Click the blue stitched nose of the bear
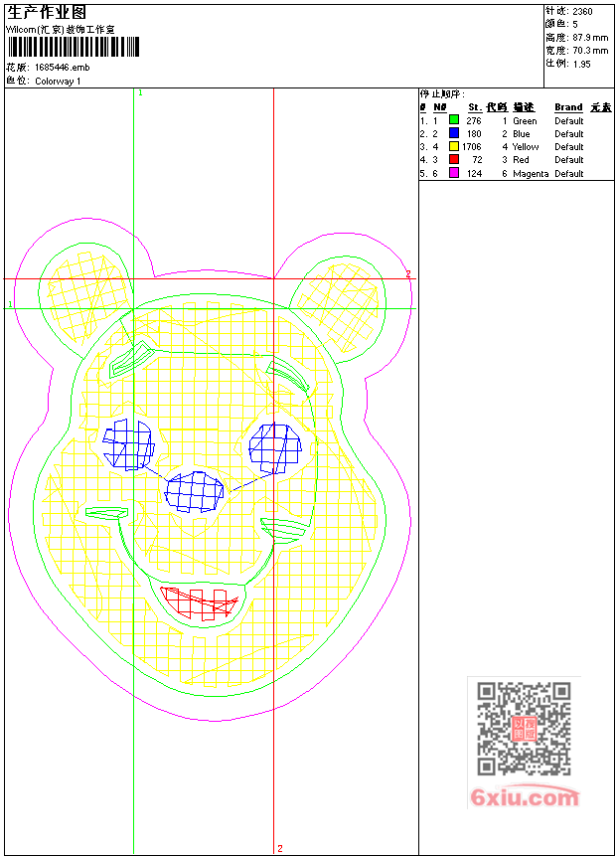This screenshot has width=616, height=856. coord(195,492)
